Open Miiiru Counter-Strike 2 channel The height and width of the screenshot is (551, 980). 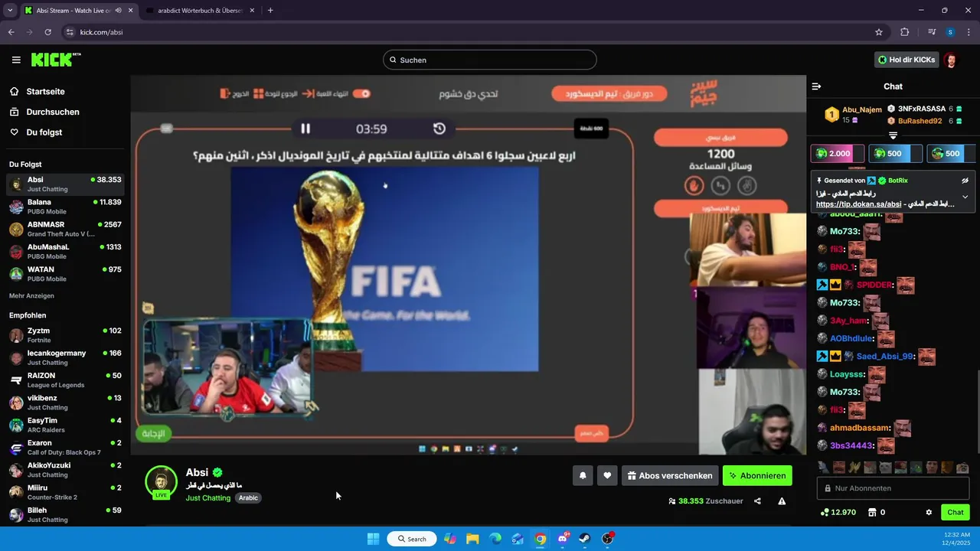(x=65, y=492)
